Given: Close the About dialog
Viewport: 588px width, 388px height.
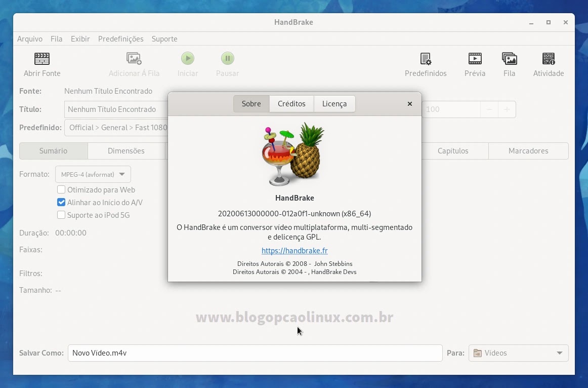Looking at the screenshot, I should 410,104.
